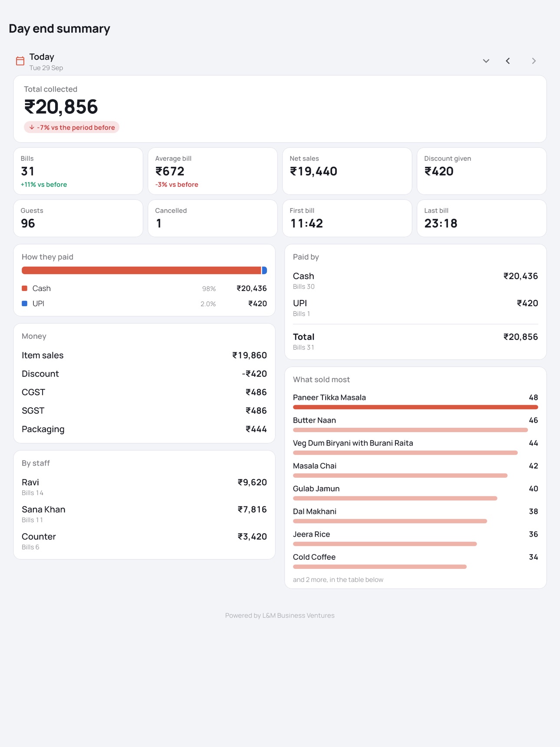This screenshot has width=560, height=747.
Task: Click the CGST label in Money
Action: 33,392
